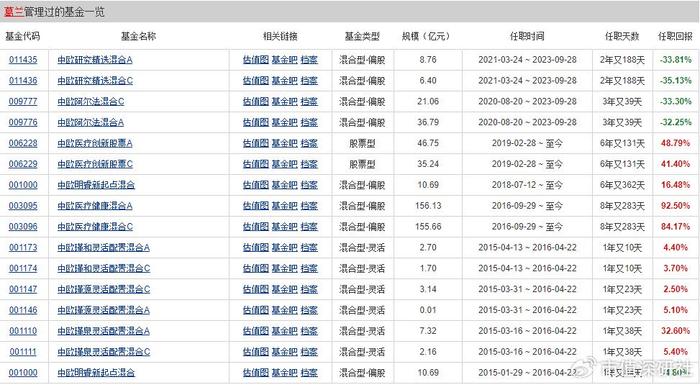
Task: Open the fund name link for code 001110
Action: pos(104,331)
